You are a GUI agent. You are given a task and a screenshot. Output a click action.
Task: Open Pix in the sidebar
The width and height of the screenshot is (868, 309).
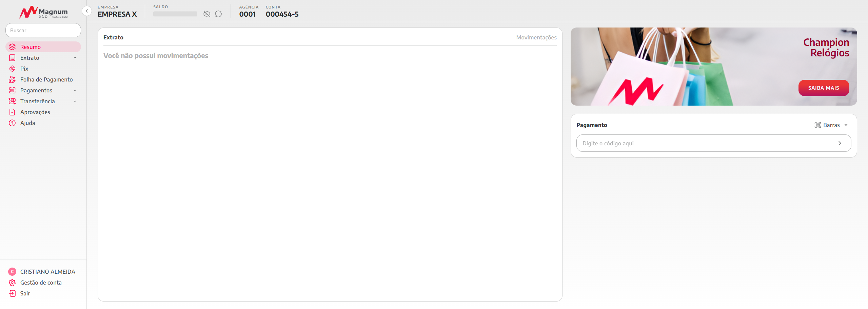tap(43, 69)
